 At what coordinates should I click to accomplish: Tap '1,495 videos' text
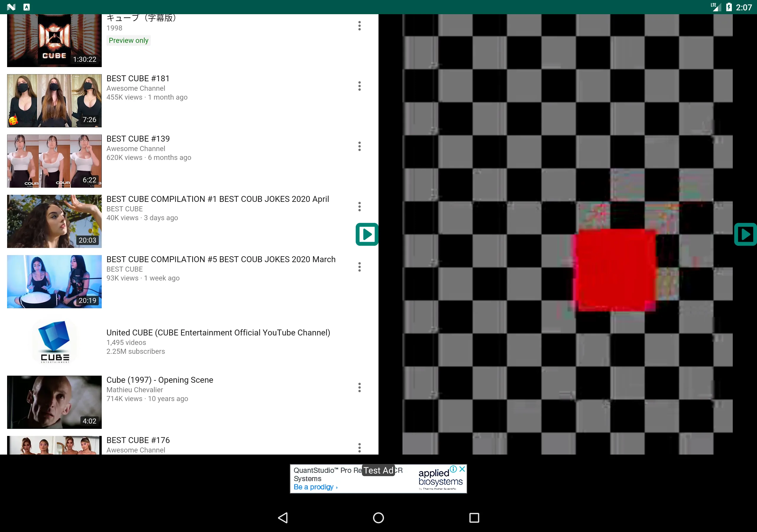coord(126,343)
